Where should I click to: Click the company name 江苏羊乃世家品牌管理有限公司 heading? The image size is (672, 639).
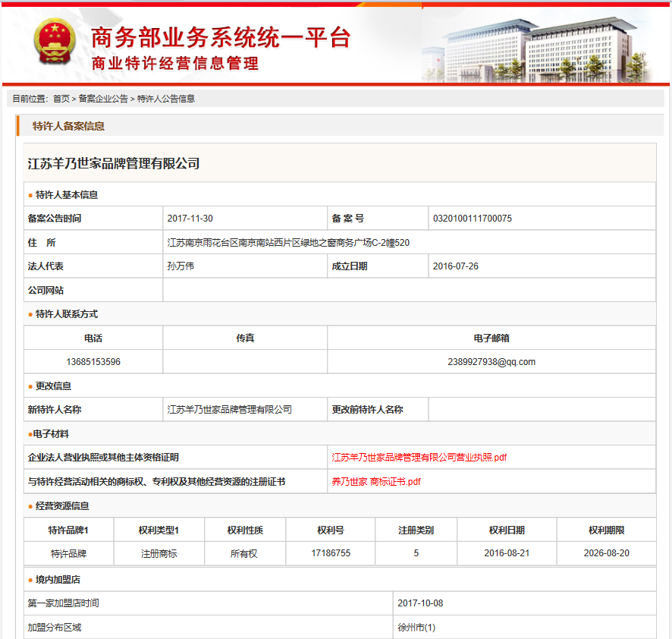click(x=114, y=163)
